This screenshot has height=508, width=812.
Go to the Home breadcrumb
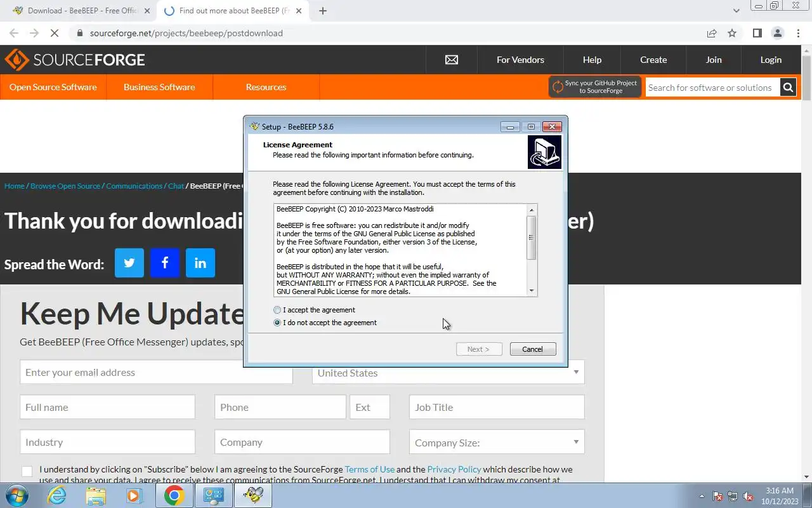[x=15, y=186]
